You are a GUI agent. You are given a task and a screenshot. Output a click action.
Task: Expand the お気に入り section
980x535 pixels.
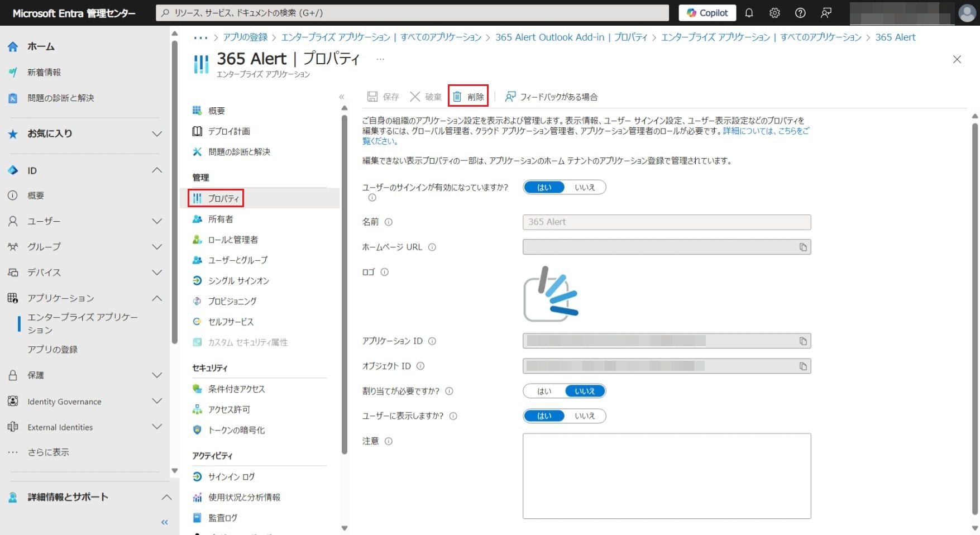click(157, 134)
